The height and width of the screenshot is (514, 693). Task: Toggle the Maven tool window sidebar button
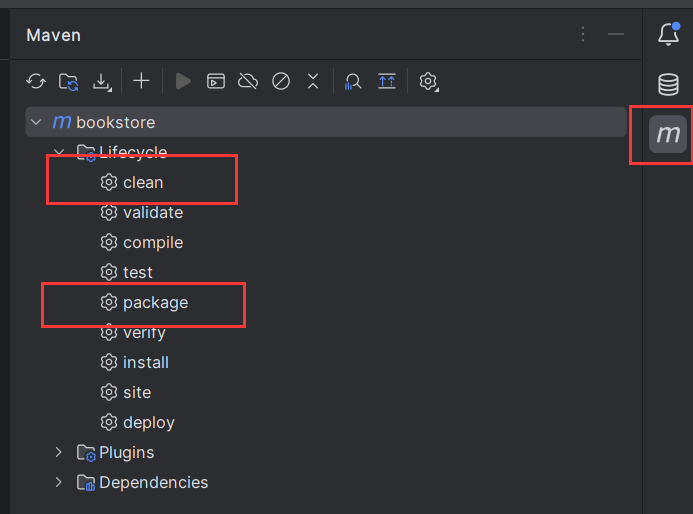point(667,134)
